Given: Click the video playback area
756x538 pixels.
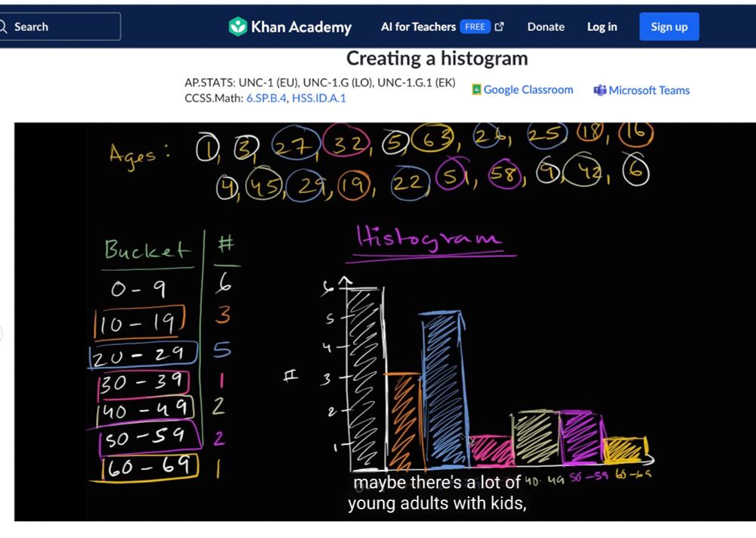Looking at the screenshot, I should coord(378,318).
